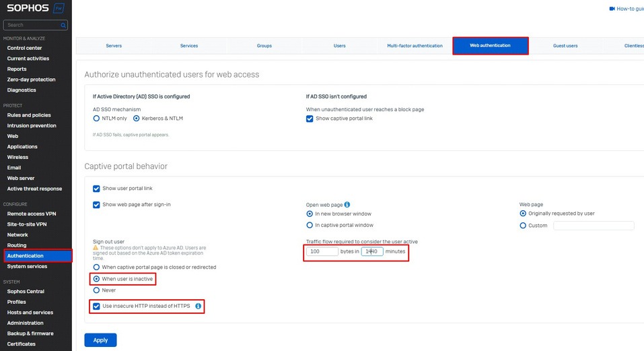The height and width of the screenshot is (351, 644).
Task: Open Email in sidebar
Action: [14, 168]
